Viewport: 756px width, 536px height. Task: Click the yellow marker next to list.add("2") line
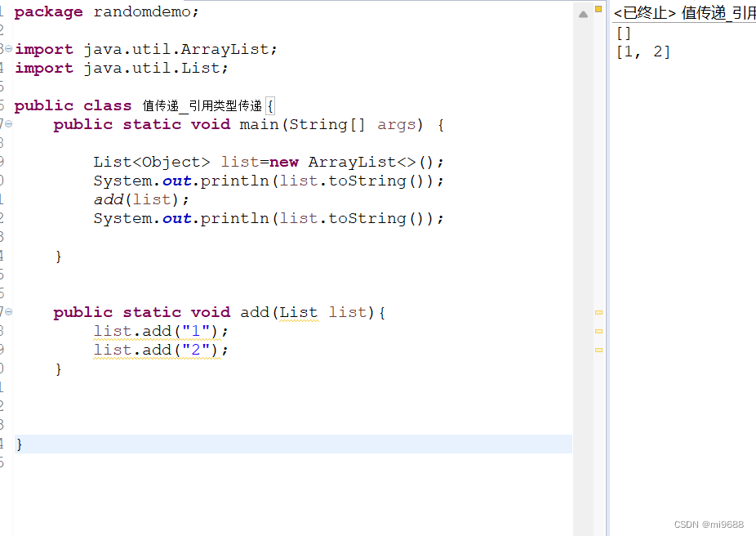pos(598,350)
